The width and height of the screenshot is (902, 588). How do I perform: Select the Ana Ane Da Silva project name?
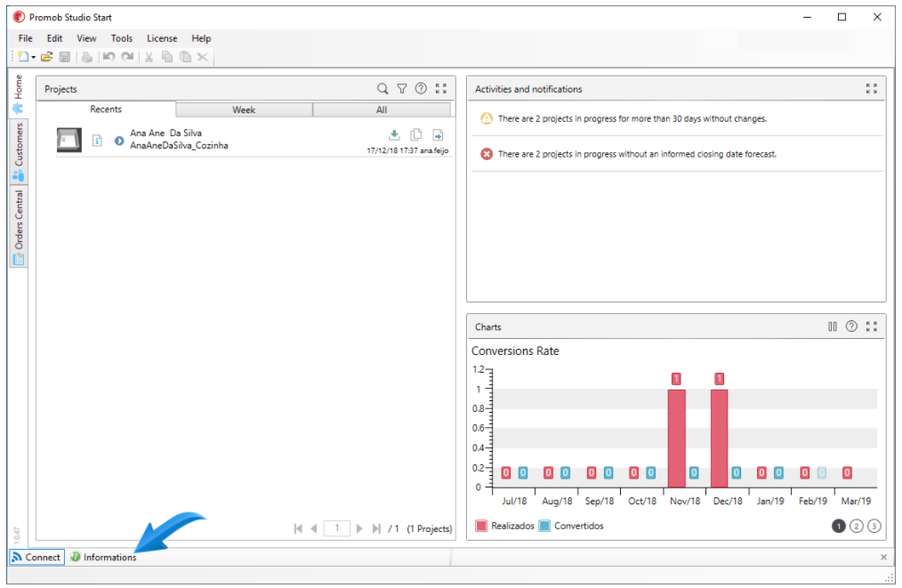click(165, 133)
